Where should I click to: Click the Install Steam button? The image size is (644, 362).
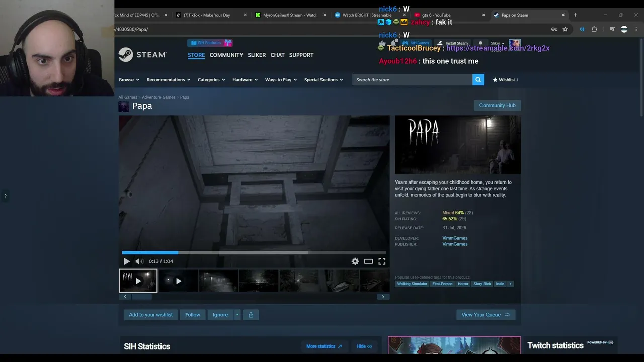[453, 43]
